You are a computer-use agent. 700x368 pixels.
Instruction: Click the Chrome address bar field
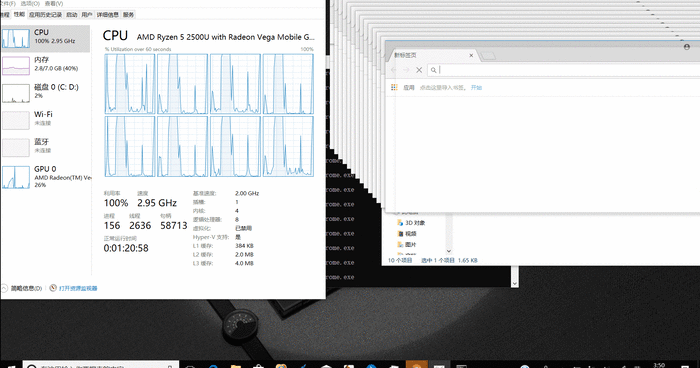pyautogui.click(x=565, y=70)
